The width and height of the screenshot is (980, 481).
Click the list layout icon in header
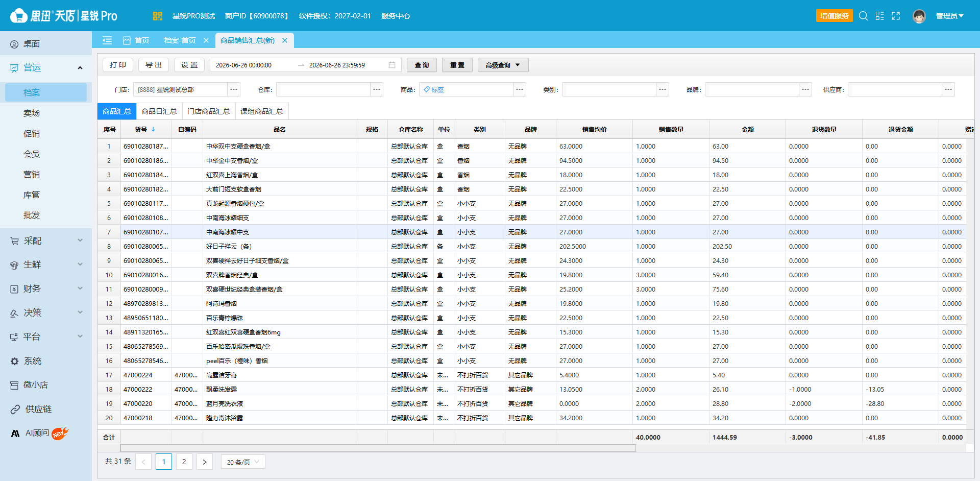point(879,16)
